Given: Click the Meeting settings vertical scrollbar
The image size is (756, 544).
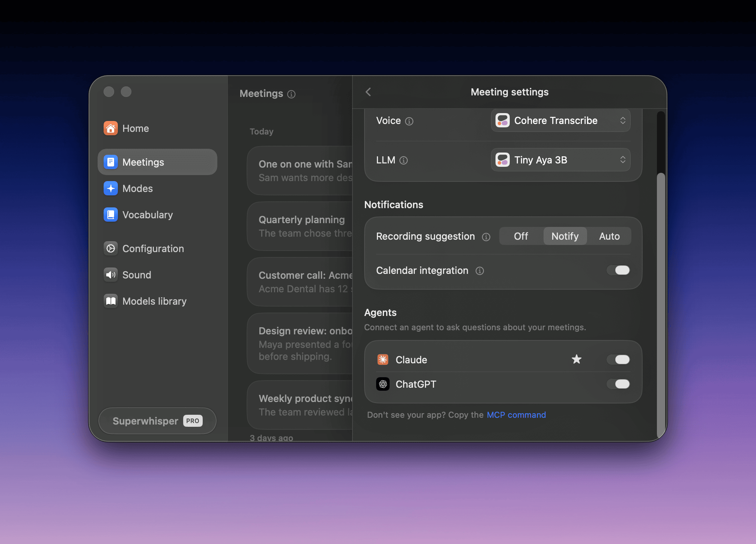Looking at the screenshot, I should point(661,306).
